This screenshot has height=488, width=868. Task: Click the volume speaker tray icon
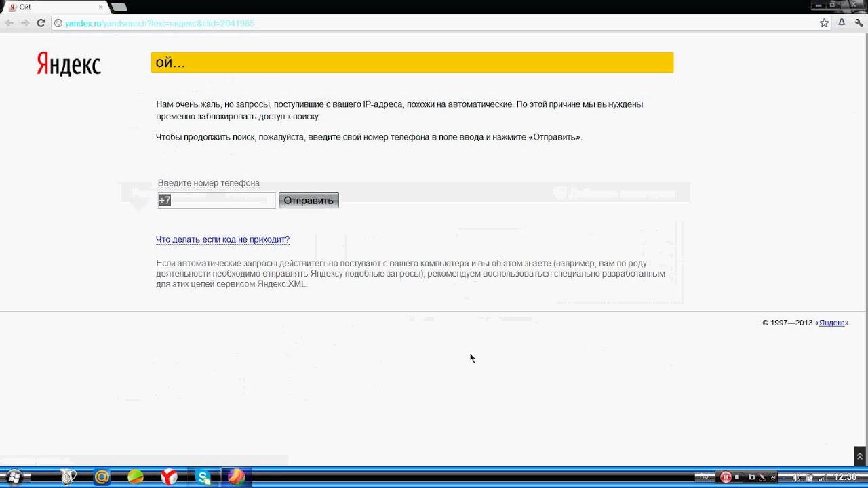pos(797,477)
